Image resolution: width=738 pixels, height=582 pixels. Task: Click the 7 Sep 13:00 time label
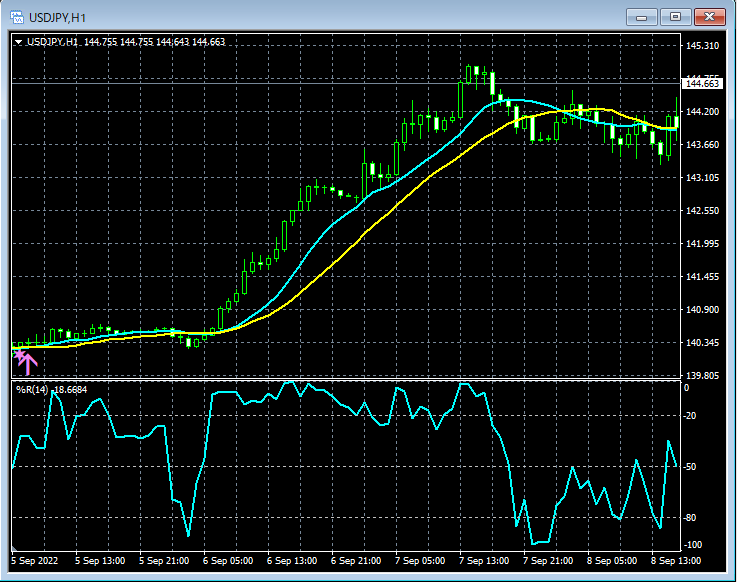click(485, 561)
